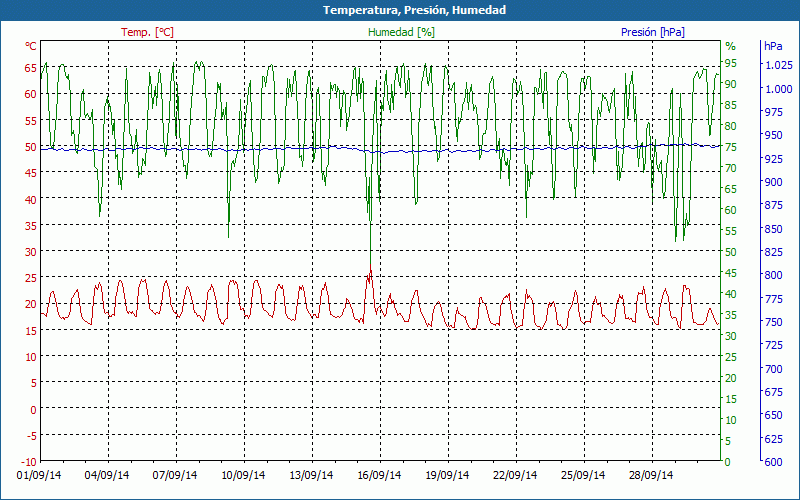Click the 65 value on temperature axis
This screenshot has height=500, width=800.
click(31, 68)
